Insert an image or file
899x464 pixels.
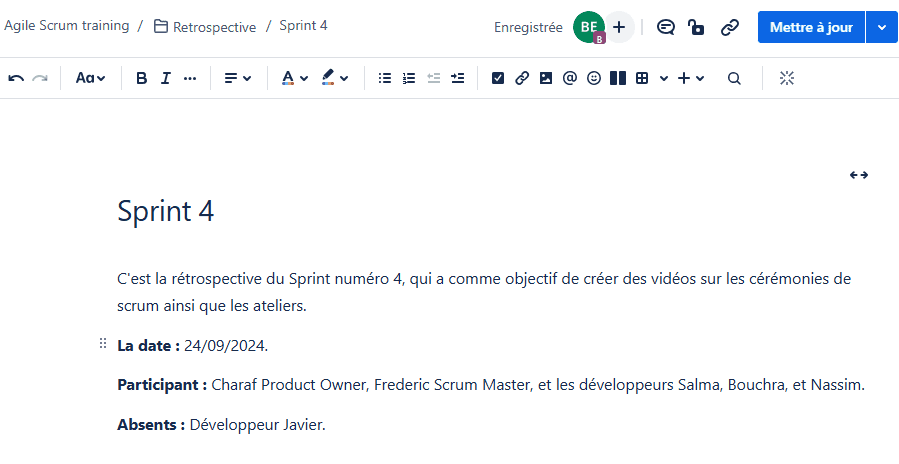(546, 79)
